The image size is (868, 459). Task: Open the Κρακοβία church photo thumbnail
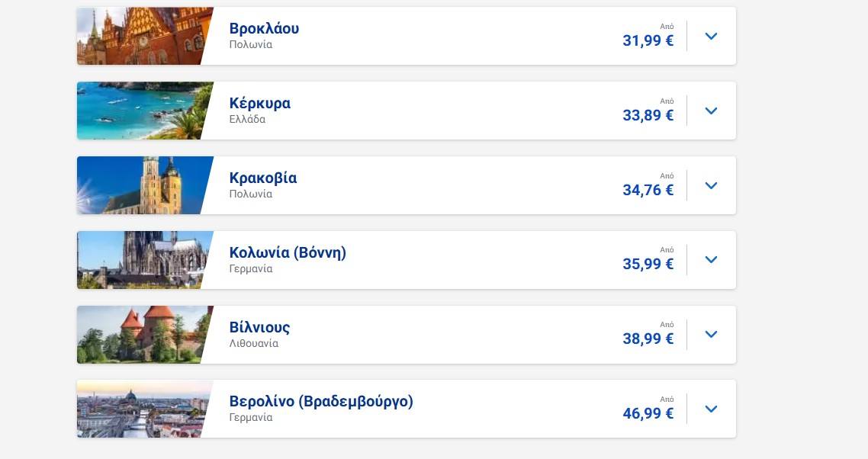[x=141, y=185]
